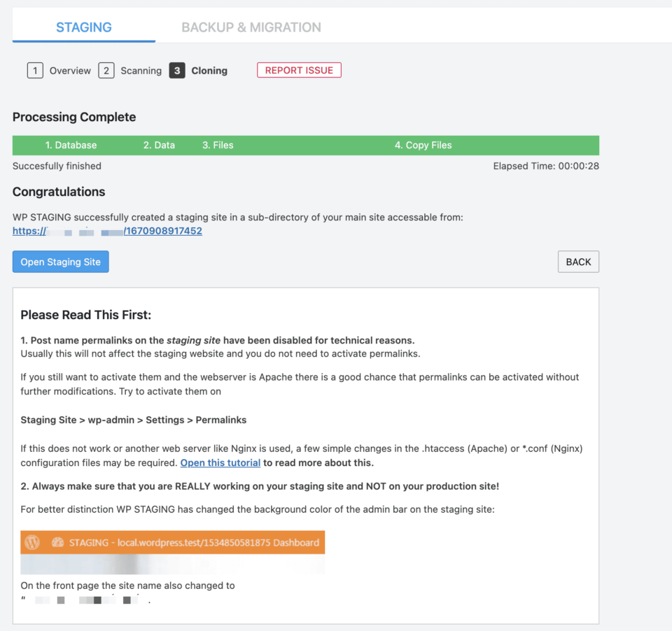This screenshot has height=631, width=672.
Task: Select the Scanning step label
Action: [x=141, y=71]
